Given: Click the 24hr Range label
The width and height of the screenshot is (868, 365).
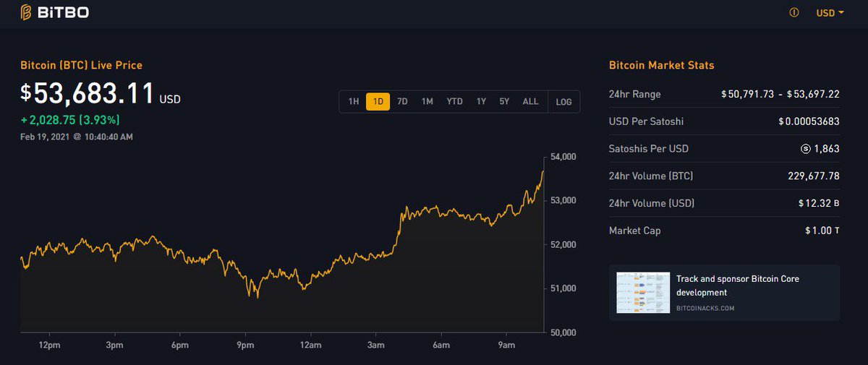Looking at the screenshot, I should (635, 94).
